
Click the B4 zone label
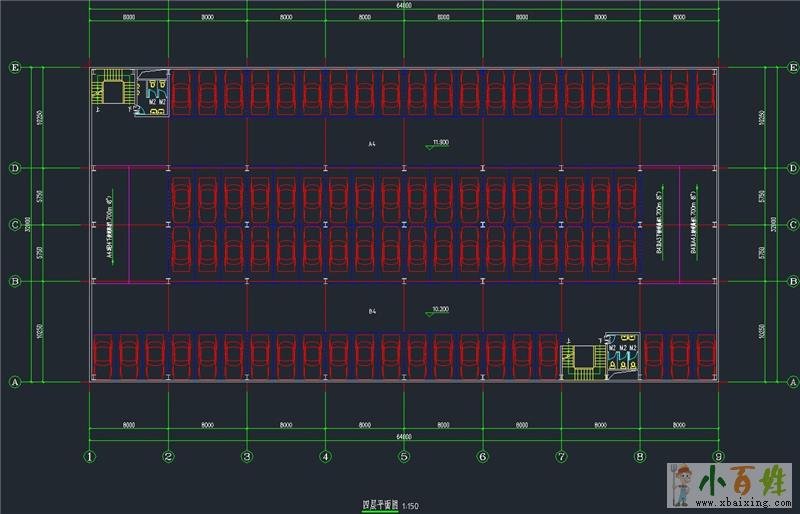tap(372, 312)
